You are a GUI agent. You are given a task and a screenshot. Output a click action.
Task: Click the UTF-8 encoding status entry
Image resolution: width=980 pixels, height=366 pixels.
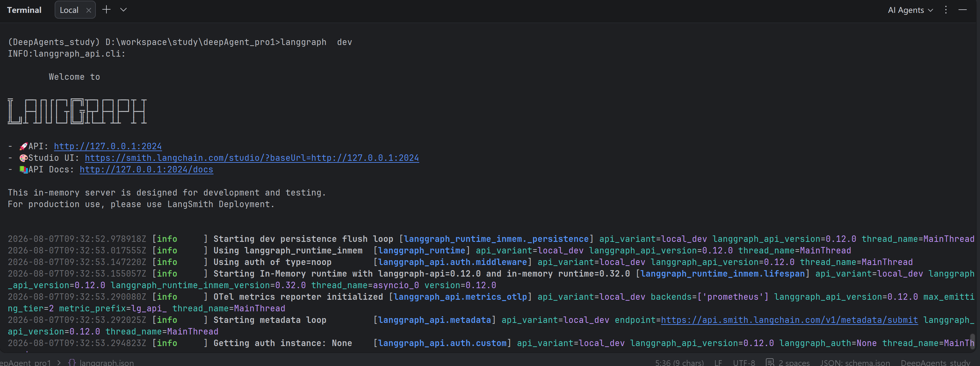point(744,362)
